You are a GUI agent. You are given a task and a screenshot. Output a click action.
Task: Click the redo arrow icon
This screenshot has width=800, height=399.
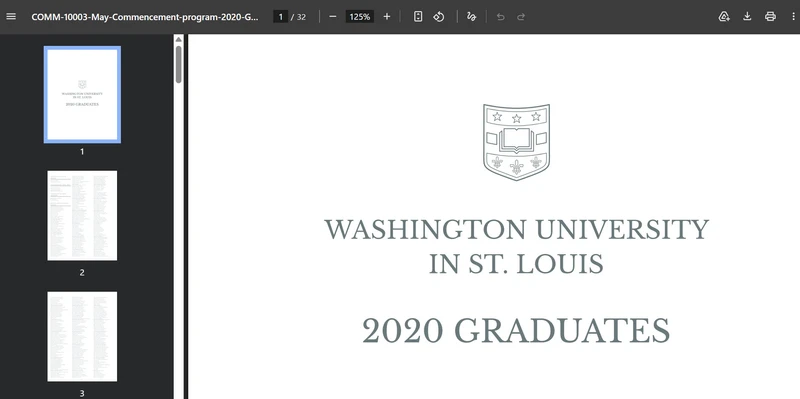pyautogui.click(x=521, y=17)
